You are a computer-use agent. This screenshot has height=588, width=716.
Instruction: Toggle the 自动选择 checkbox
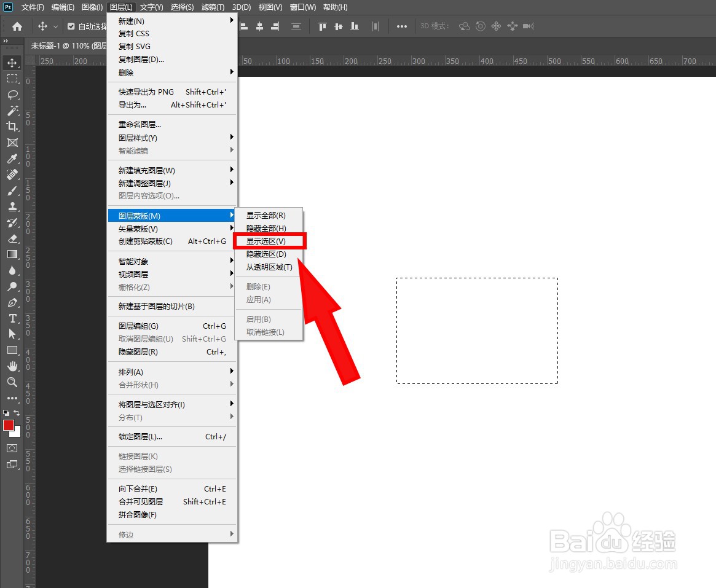coord(71,26)
